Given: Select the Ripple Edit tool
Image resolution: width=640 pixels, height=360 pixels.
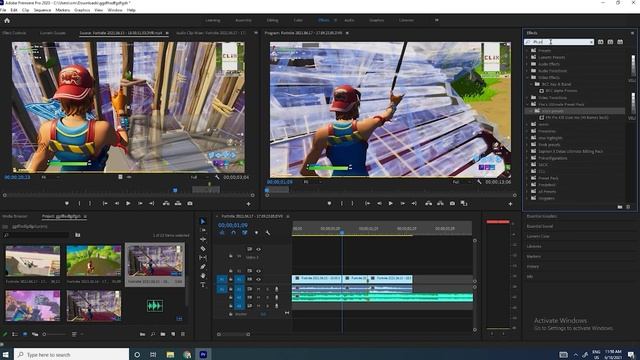Looking at the screenshot, I should point(203,239).
